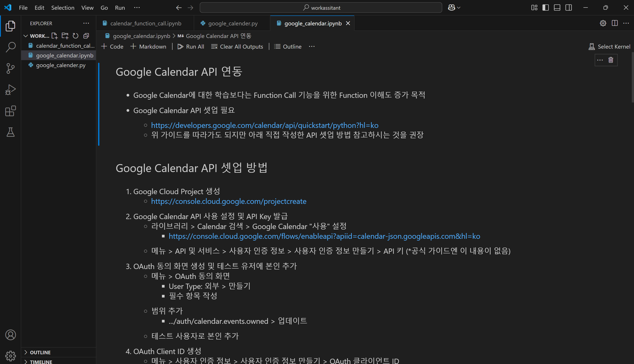Switch to calendar_function_call.ipynb tab
Viewport: 634px width, 364px height.
[x=145, y=23]
